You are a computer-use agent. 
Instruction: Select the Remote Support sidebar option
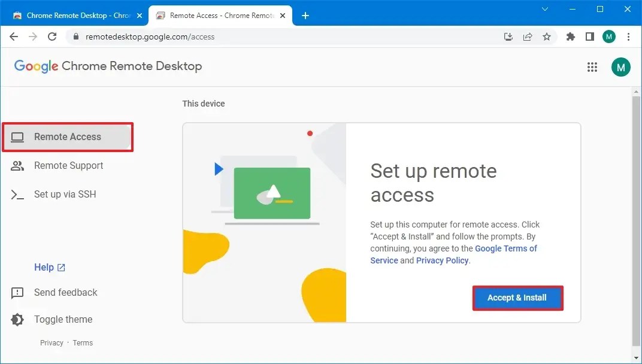click(68, 165)
